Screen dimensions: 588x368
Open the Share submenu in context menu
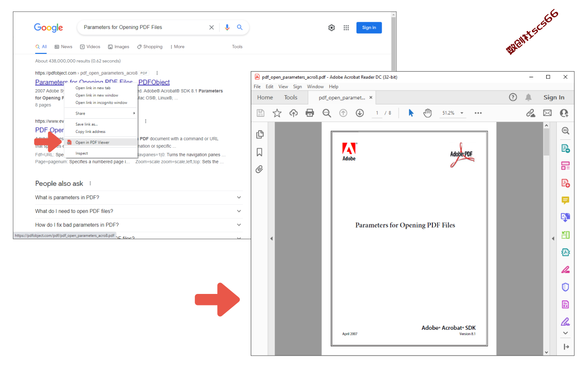(101, 113)
